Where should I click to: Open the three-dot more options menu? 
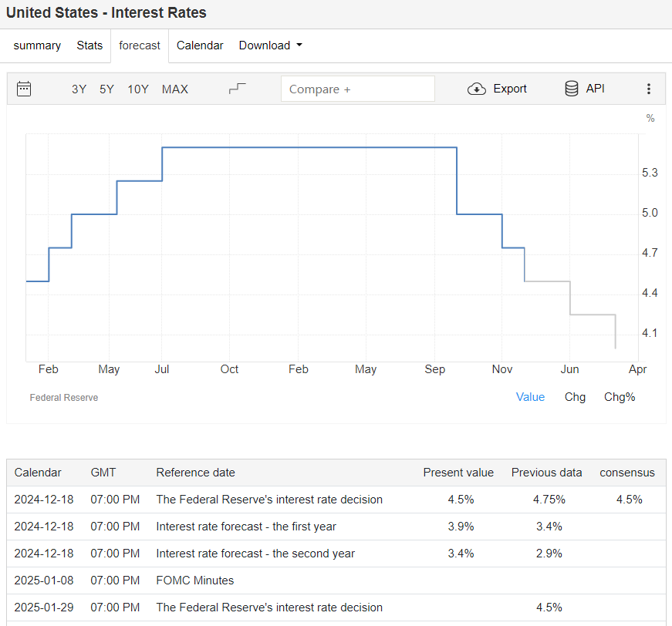[x=648, y=89]
